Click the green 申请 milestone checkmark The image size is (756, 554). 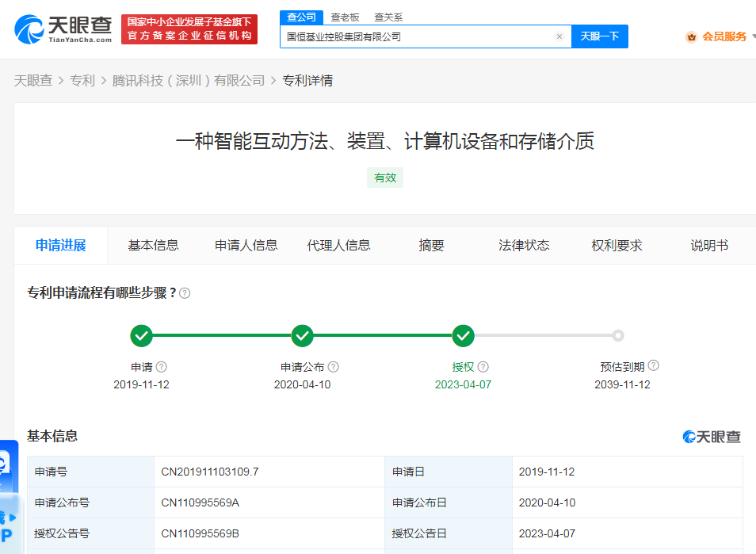pyautogui.click(x=141, y=336)
